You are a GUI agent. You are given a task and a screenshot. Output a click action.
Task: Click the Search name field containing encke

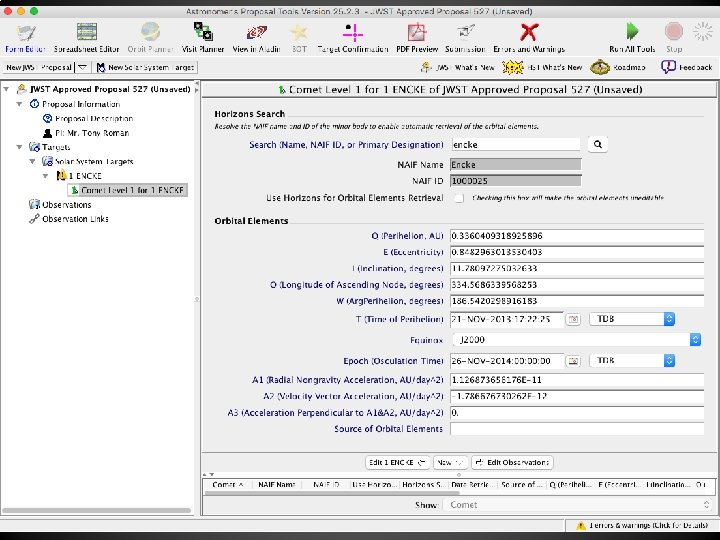tap(516, 145)
